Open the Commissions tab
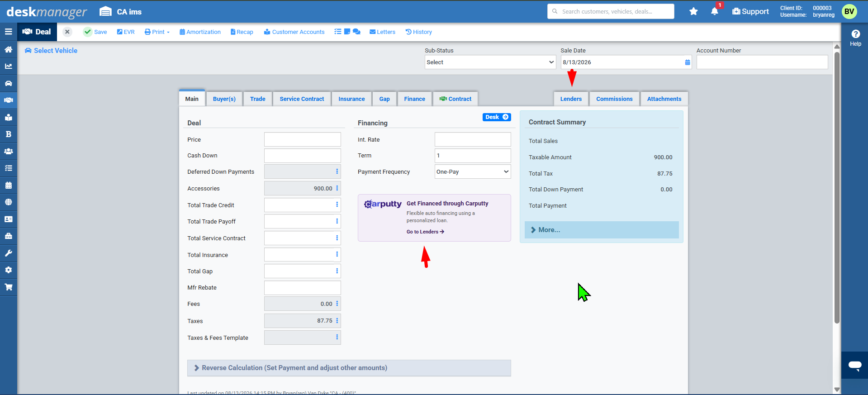 pyautogui.click(x=614, y=99)
